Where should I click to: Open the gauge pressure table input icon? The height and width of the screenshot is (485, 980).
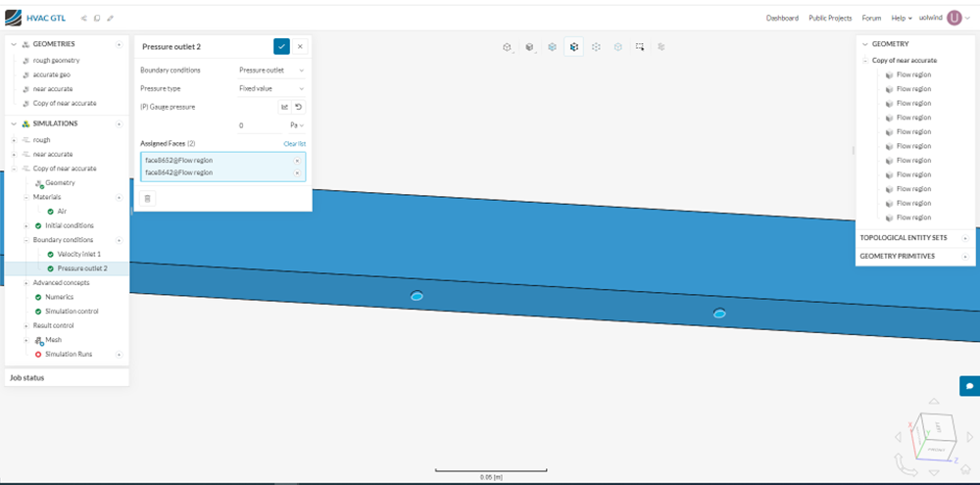(x=284, y=107)
